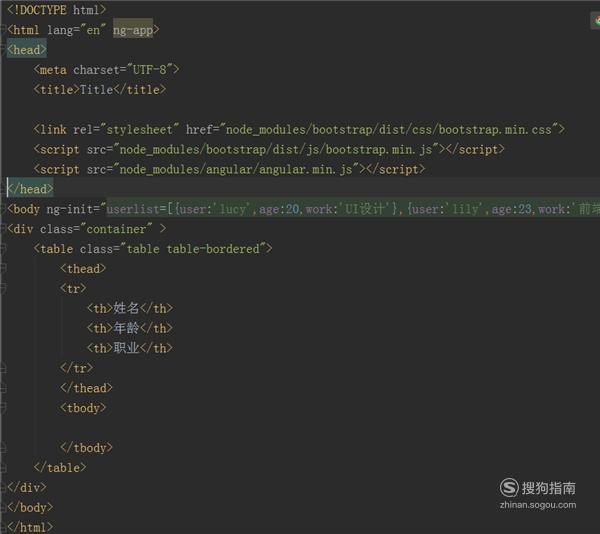Collapse the tbody block fold marker
600x534 pixels.
coord(3,408)
